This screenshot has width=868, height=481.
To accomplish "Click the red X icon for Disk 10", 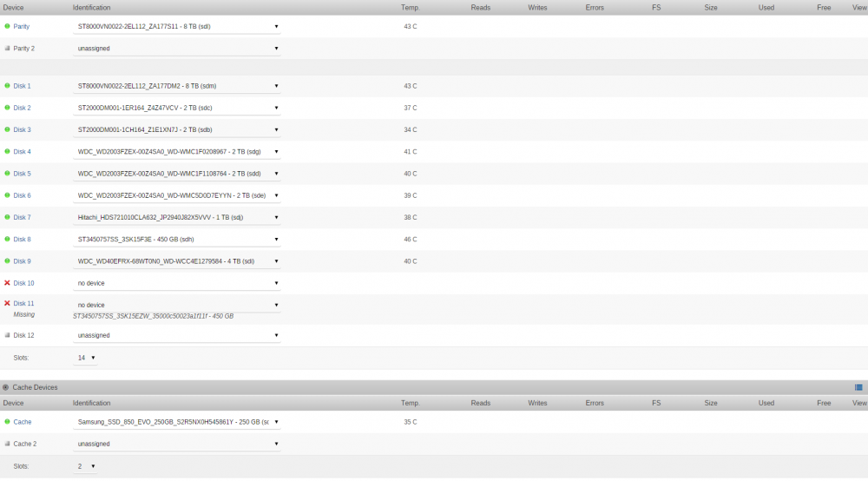I will [7, 283].
